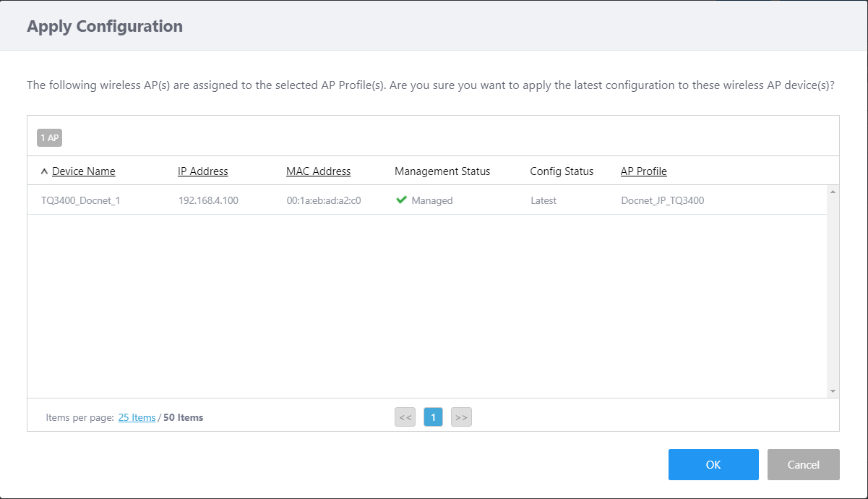The image size is (868, 499).
Task: Go to previous page with << button
Action: tap(405, 417)
